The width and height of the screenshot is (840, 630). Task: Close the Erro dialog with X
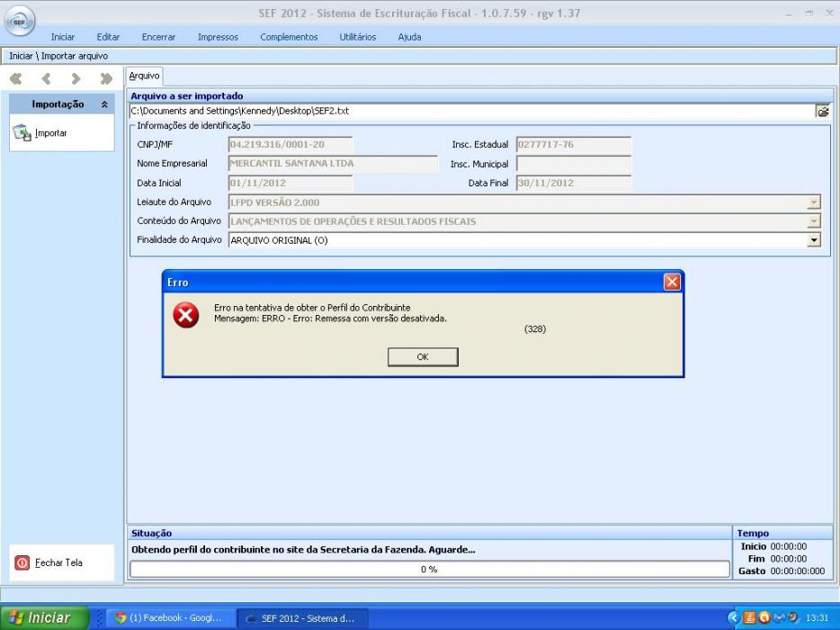672,282
